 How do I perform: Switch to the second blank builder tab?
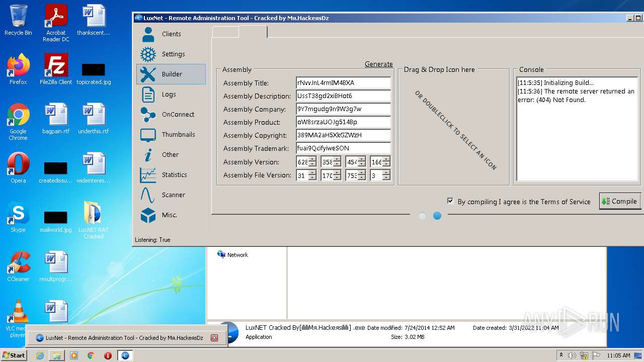click(253, 31)
